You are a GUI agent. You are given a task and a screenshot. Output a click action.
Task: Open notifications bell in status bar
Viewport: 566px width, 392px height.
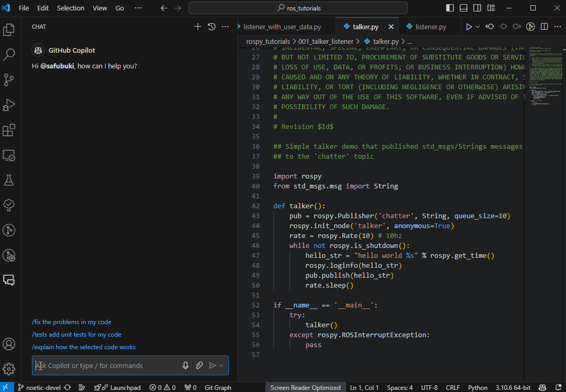[558, 387]
